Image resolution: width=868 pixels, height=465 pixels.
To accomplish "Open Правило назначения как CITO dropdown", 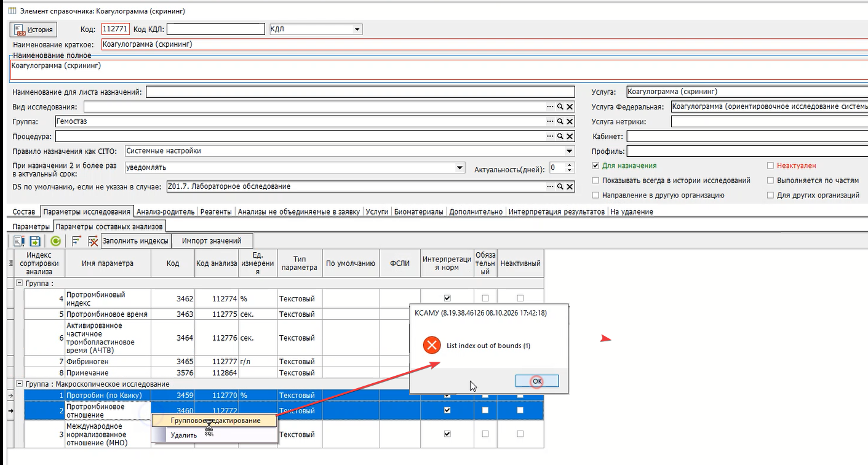I will coord(569,151).
